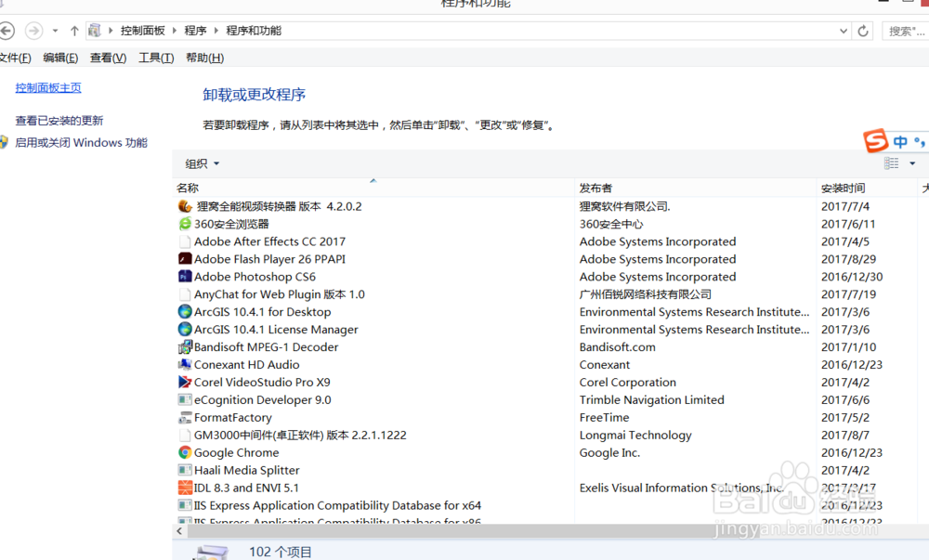Click the Adobe Photoshop CS6 icon
The width and height of the screenshot is (929, 560).
click(x=185, y=277)
